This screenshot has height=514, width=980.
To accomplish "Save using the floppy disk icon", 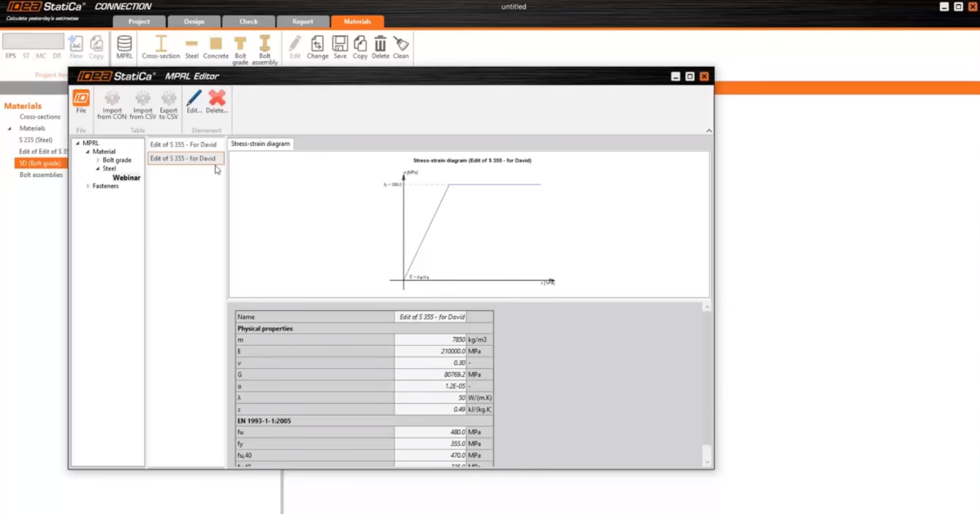I will click(340, 47).
